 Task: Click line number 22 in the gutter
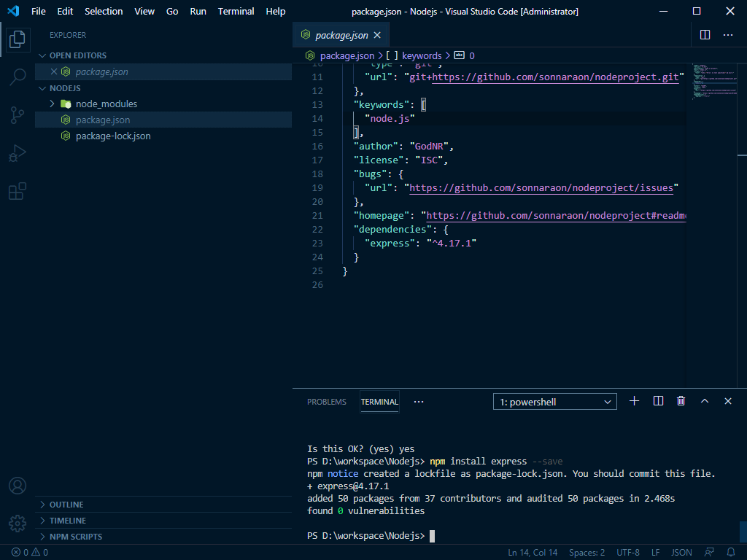[317, 229]
